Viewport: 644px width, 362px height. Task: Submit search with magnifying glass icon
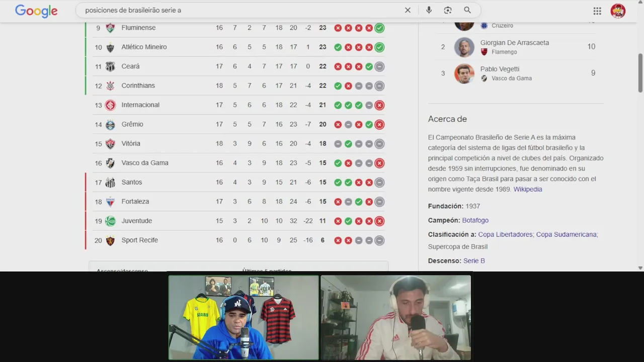pyautogui.click(x=467, y=10)
